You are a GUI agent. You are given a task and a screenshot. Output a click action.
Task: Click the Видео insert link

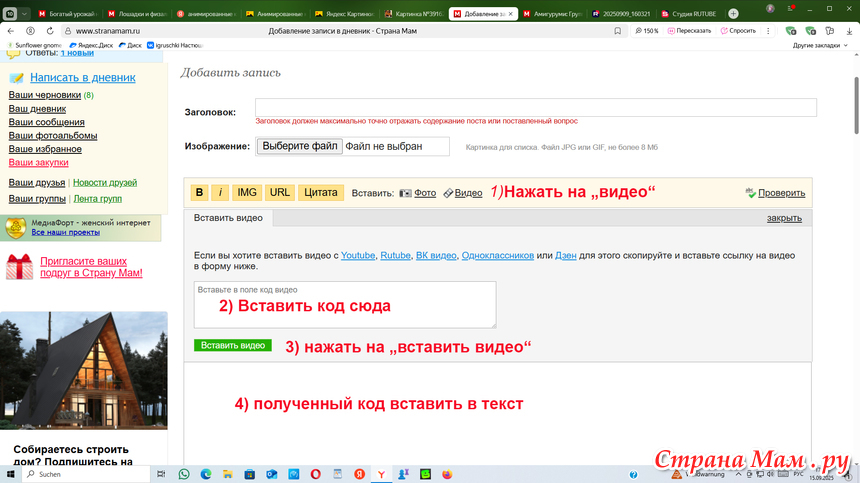468,193
